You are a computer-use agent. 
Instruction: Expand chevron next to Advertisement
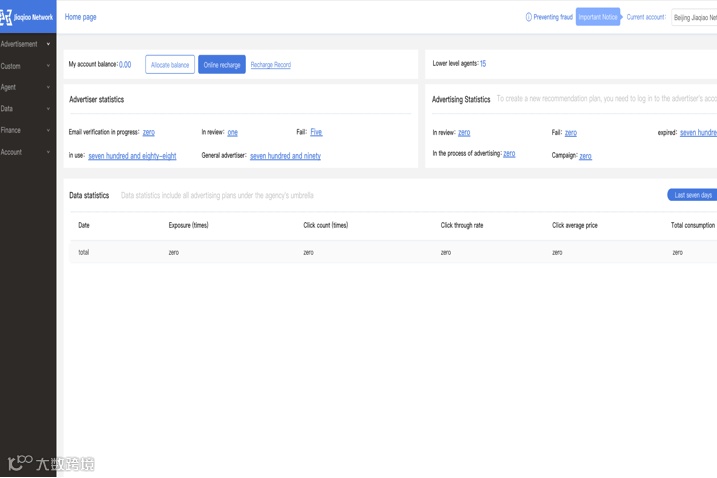click(48, 44)
